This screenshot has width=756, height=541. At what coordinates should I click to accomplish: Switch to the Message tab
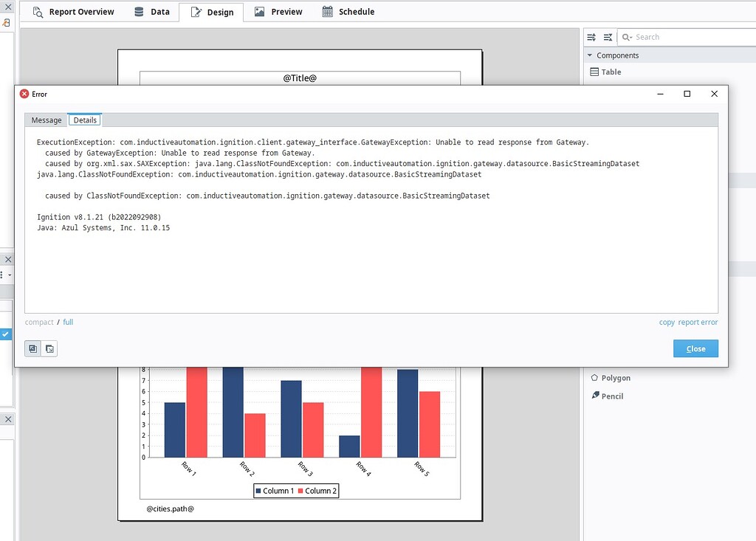[x=46, y=120]
